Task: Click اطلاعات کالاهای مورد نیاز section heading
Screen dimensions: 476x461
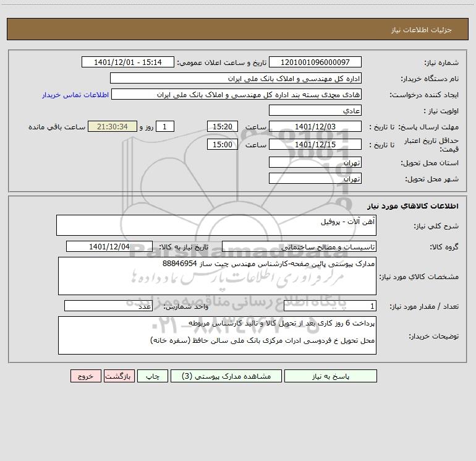Action: tap(413, 206)
